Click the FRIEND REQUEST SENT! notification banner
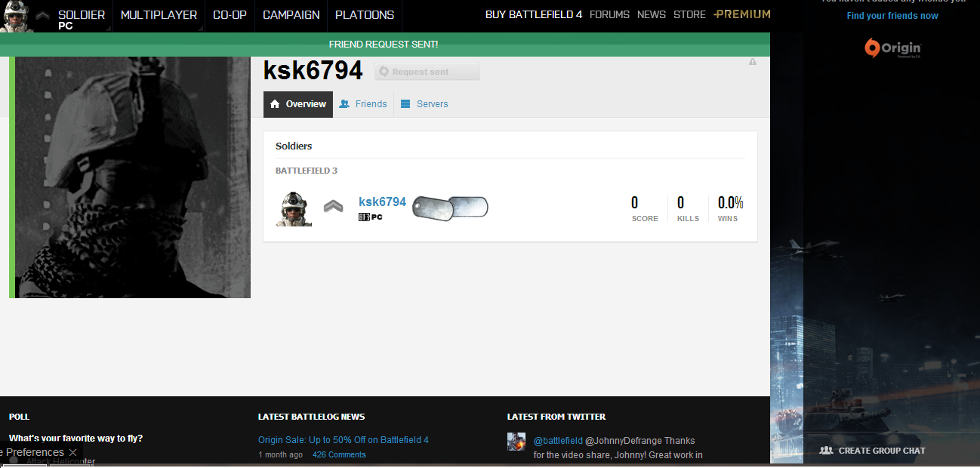Image resolution: width=980 pixels, height=468 pixels. pos(384,45)
